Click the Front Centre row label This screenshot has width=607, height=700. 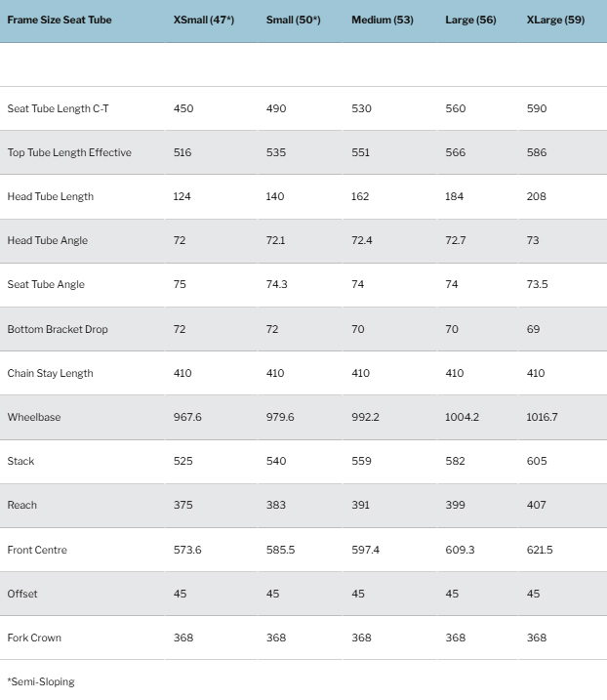(37, 550)
